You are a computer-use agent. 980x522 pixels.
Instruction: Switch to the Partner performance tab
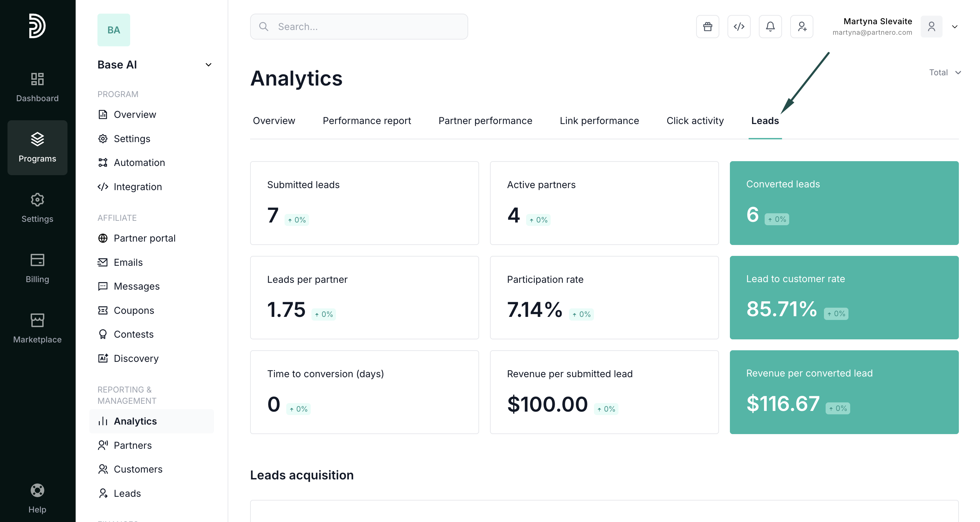tap(485, 121)
